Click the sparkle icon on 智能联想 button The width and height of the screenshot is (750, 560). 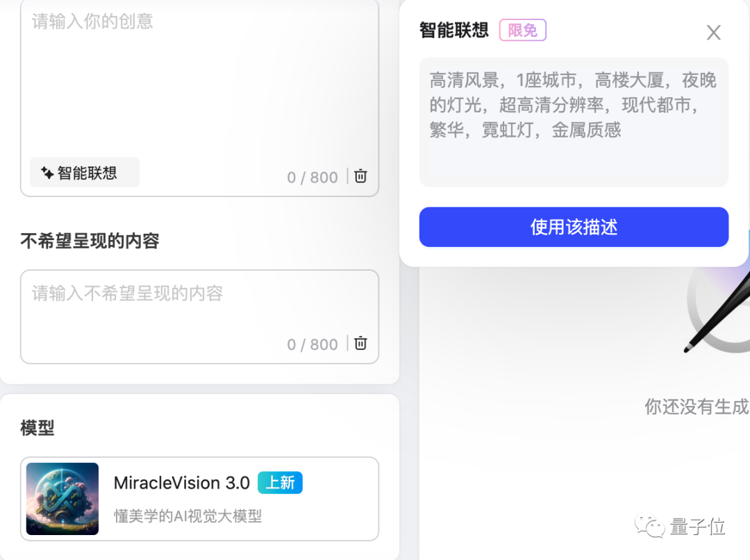pyautogui.click(x=46, y=172)
